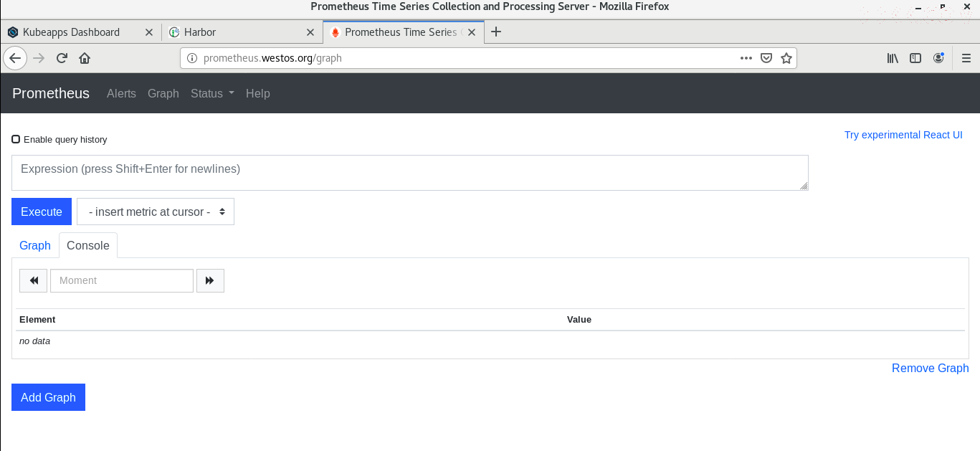Switch to the Kubeapps Dashboard browser tab
The width and height of the screenshot is (980, 451).
[80, 32]
